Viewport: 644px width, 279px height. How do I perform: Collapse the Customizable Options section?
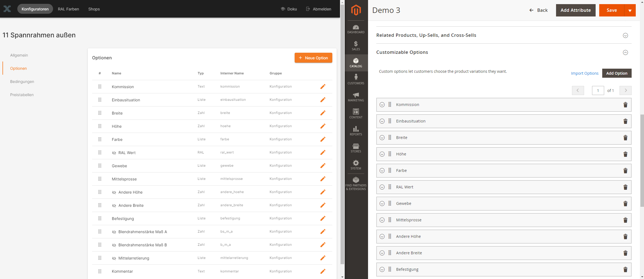(626, 52)
